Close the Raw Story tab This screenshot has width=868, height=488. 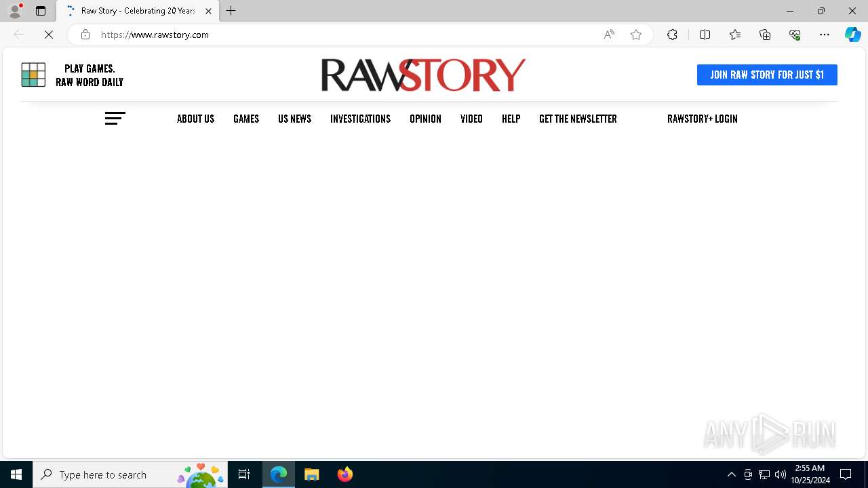[208, 11]
